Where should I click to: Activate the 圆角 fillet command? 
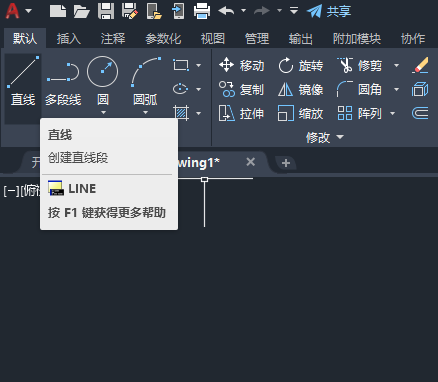coord(360,89)
